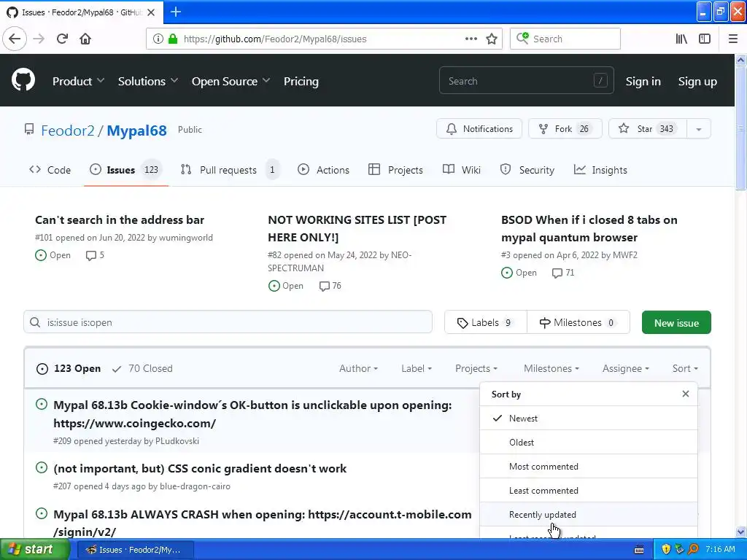Open the star options dropdown arrow
This screenshot has width=747, height=560.
pos(698,129)
